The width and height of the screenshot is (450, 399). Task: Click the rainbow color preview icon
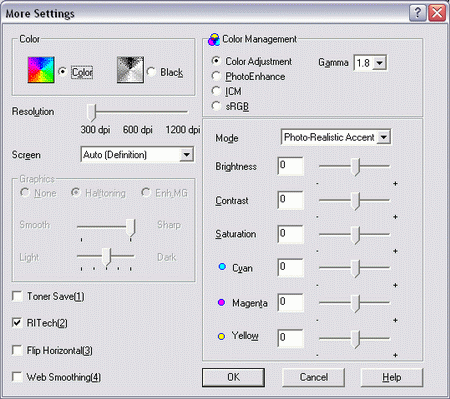click(41, 70)
